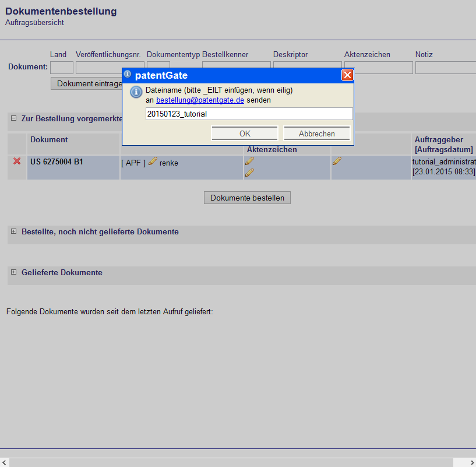This screenshot has height=467, width=476.
Task: Click the Dokument eintragen button
Action: click(x=86, y=83)
